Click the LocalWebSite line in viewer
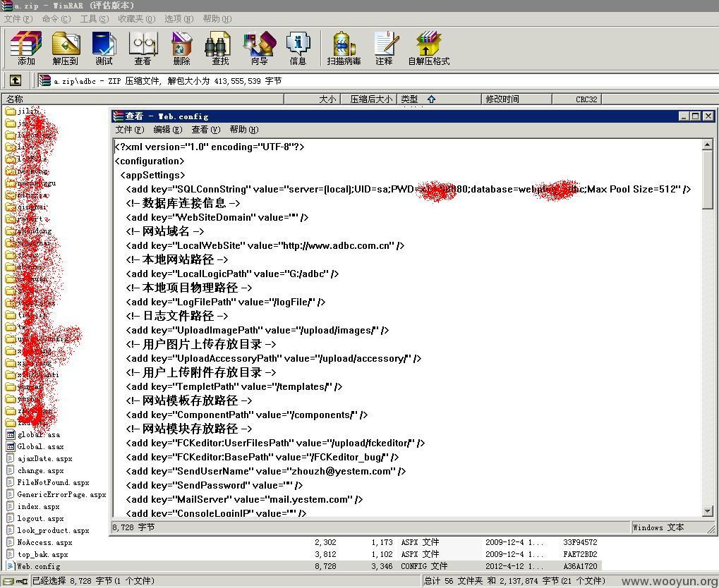 tap(265, 245)
